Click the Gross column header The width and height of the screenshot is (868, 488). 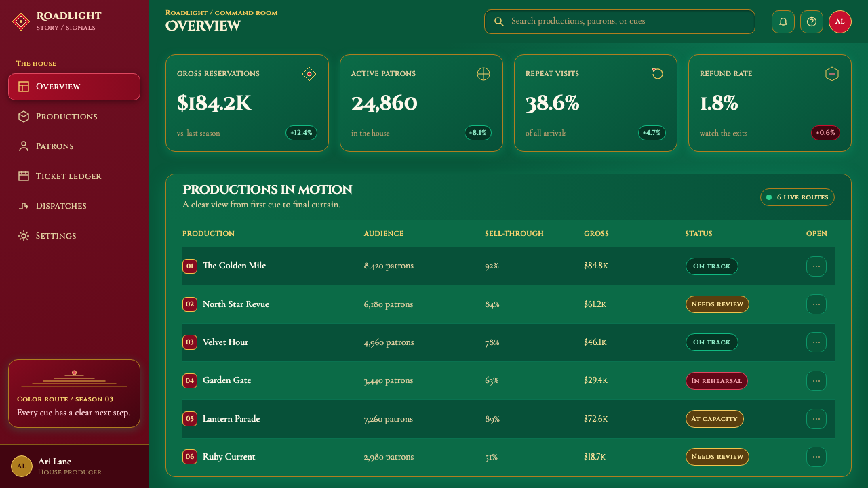coord(596,234)
